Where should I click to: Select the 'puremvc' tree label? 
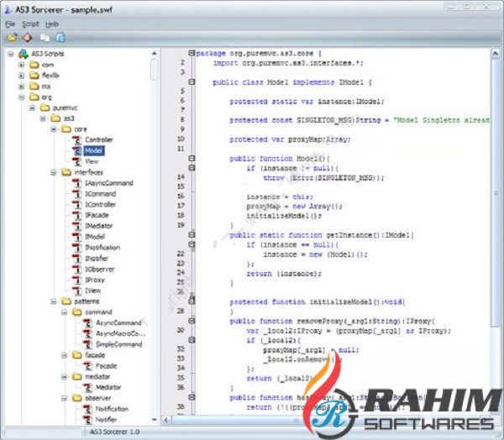(x=65, y=108)
